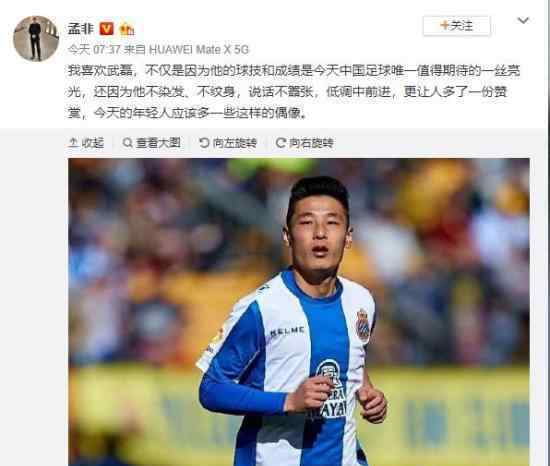View full-size image with 查看大图
The width and height of the screenshot is (550, 466).
pyautogui.click(x=152, y=143)
